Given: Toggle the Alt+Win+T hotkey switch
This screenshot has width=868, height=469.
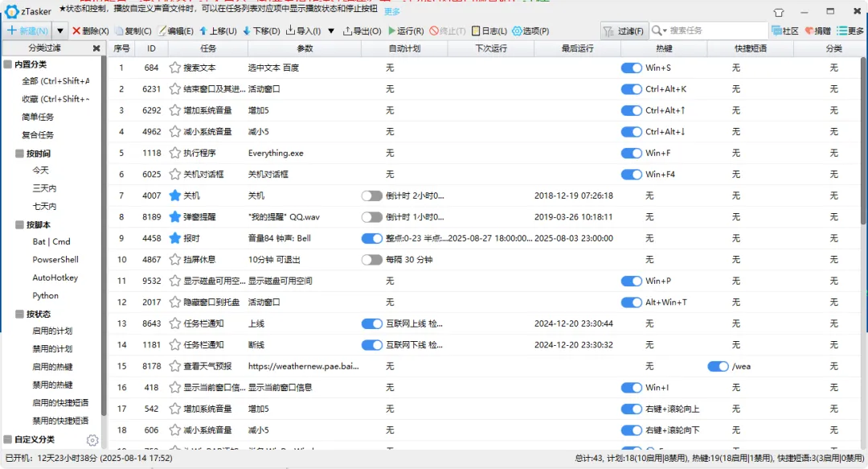Looking at the screenshot, I should 631,302.
